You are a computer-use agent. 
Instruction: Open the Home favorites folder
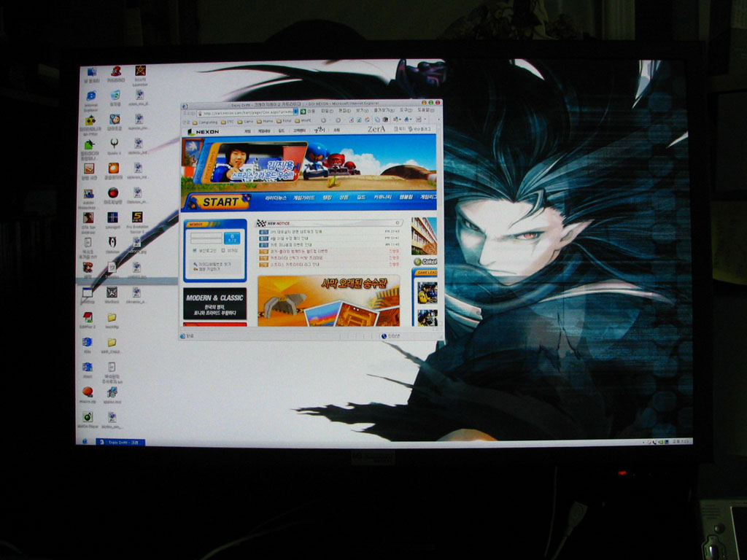[266, 122]
